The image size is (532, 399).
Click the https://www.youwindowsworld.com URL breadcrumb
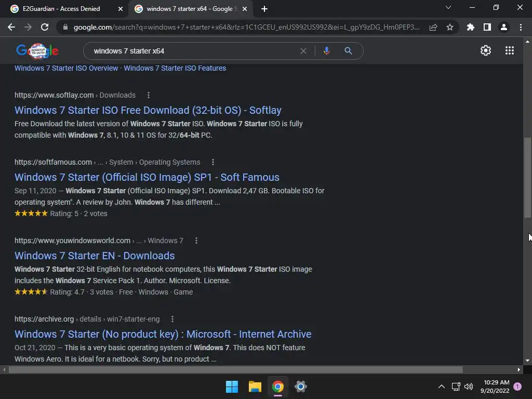[72, 241]
